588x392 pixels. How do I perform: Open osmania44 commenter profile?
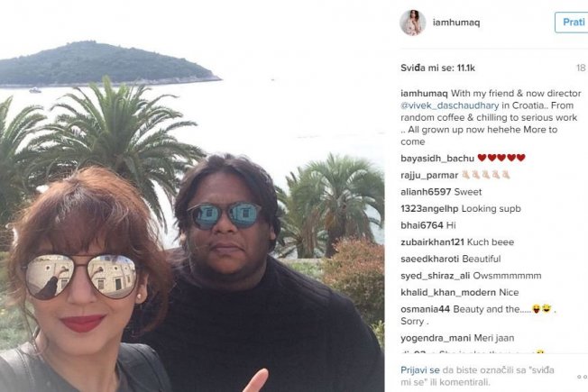click(426, 309)
